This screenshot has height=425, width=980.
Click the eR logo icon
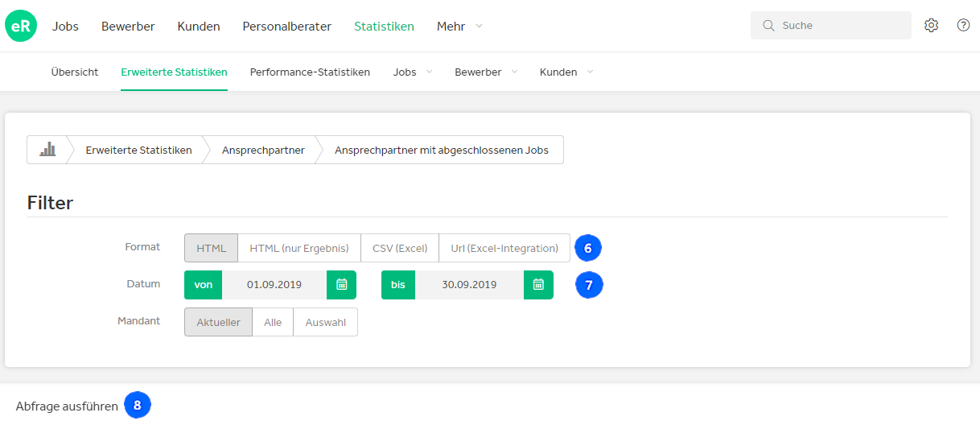click(21, 26)
